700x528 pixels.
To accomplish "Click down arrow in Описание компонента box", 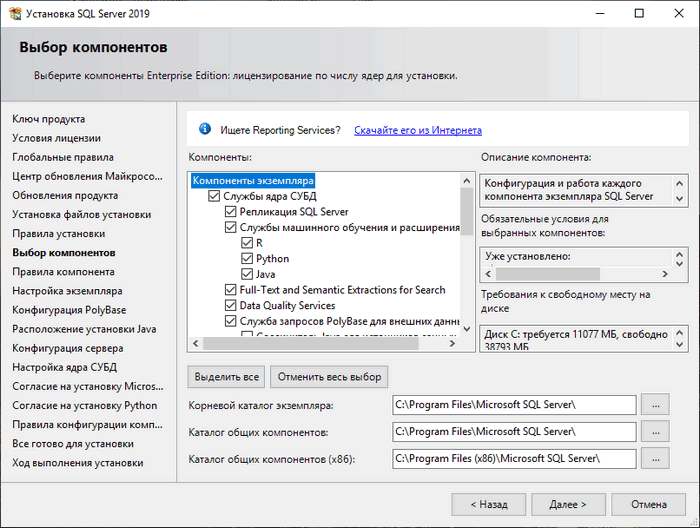I will click(x=679, y=199).
